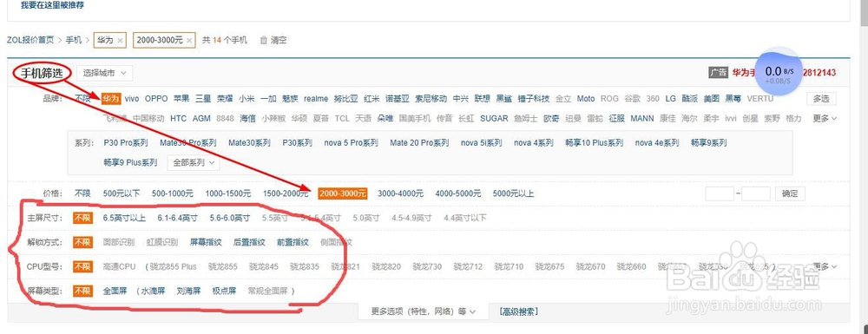Focus the maximum price input box
This screenshot has height=334, width=868.
tap(756, 193)
